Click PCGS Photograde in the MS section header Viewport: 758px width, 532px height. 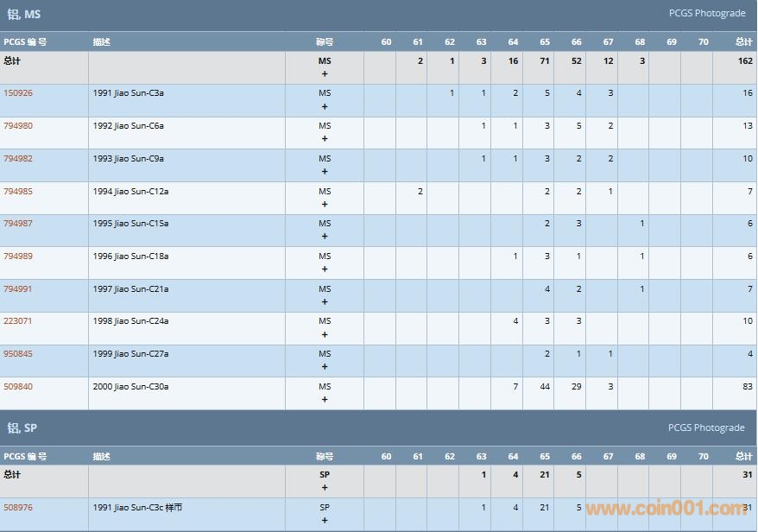706,14
